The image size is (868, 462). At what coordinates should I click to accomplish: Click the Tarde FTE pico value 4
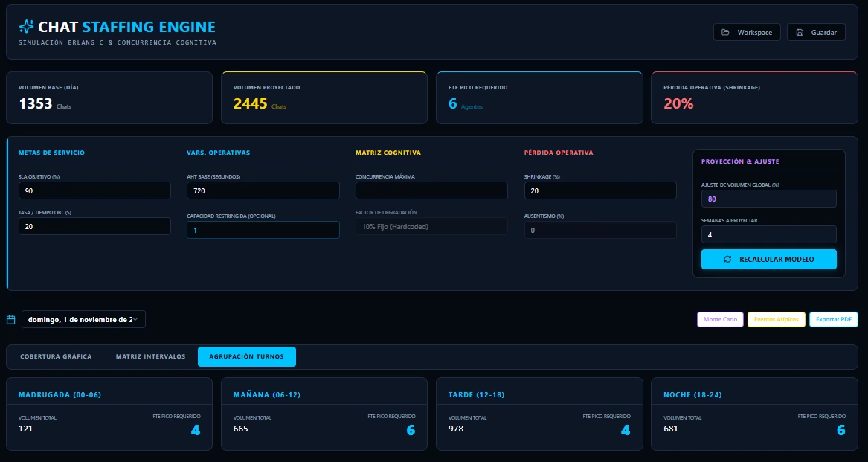point(626,430)
